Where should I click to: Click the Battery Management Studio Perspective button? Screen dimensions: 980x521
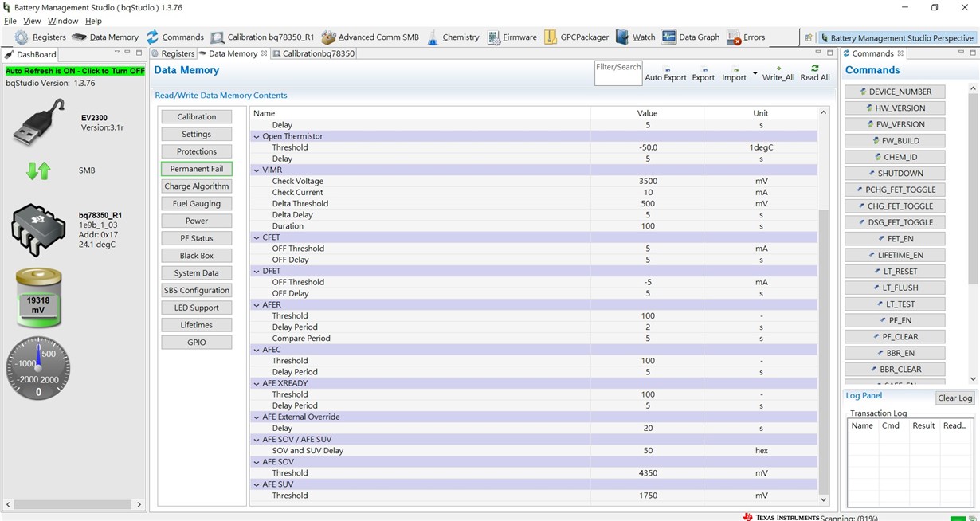click(896, 37)
